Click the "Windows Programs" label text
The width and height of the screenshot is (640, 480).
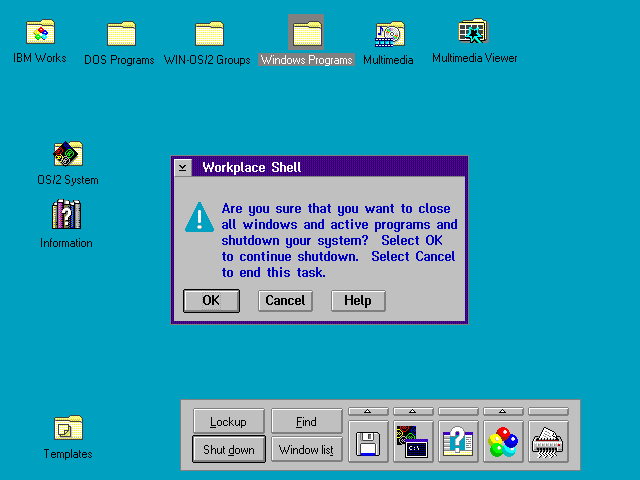[x=307, y=60]
